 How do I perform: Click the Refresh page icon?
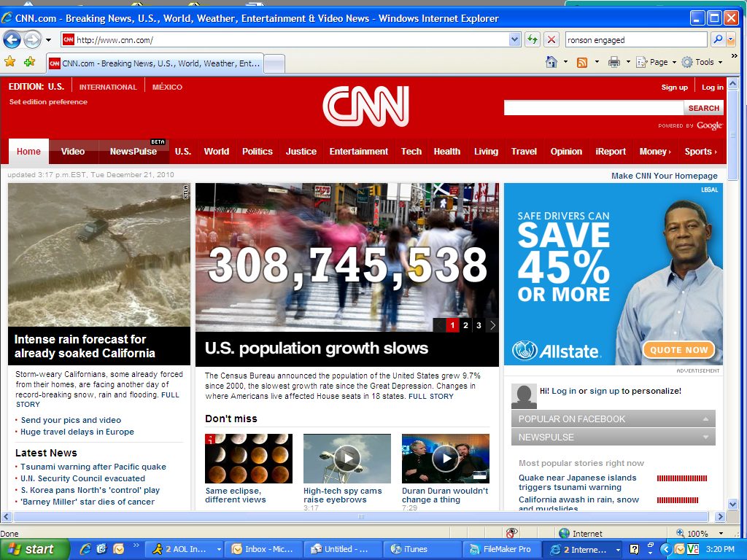coord(532,39)
